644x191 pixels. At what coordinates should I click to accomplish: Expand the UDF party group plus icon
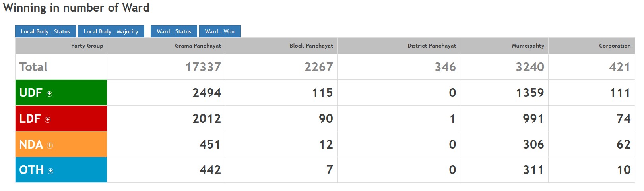point(49,94)
